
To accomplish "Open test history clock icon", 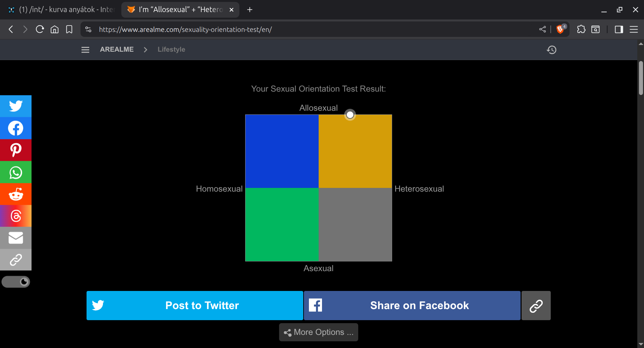I will click(x=551, y=50).
